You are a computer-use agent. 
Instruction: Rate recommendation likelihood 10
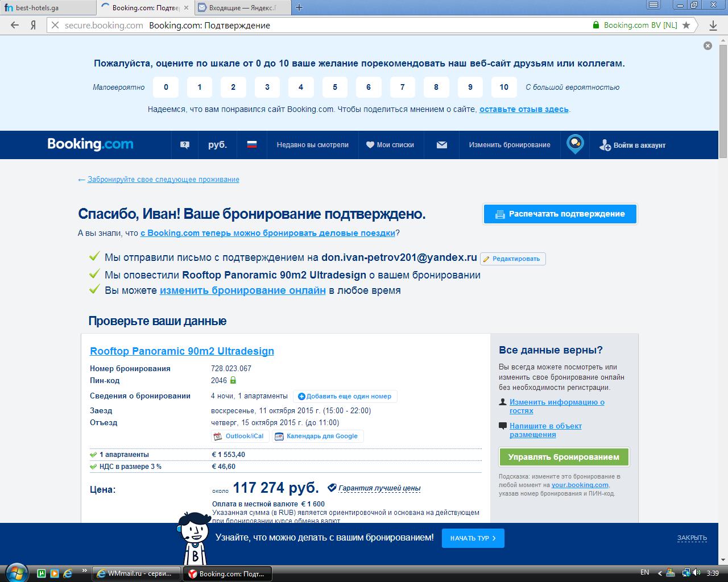tap(504, 87)
